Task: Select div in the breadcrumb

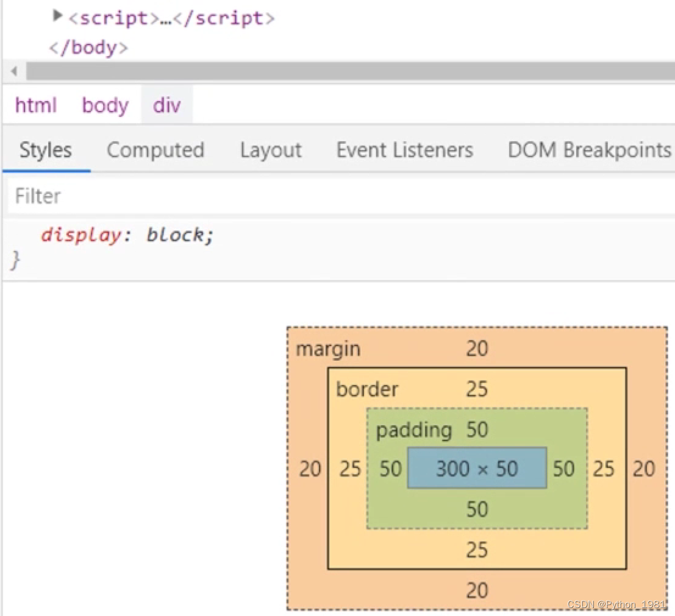Action: [x=166, y=105]
